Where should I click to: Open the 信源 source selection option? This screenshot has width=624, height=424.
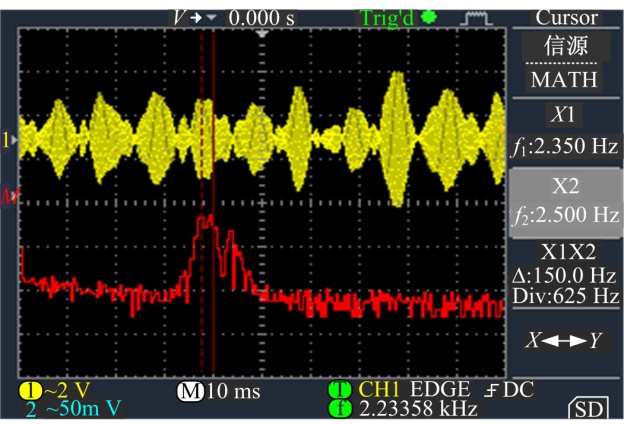566,46
